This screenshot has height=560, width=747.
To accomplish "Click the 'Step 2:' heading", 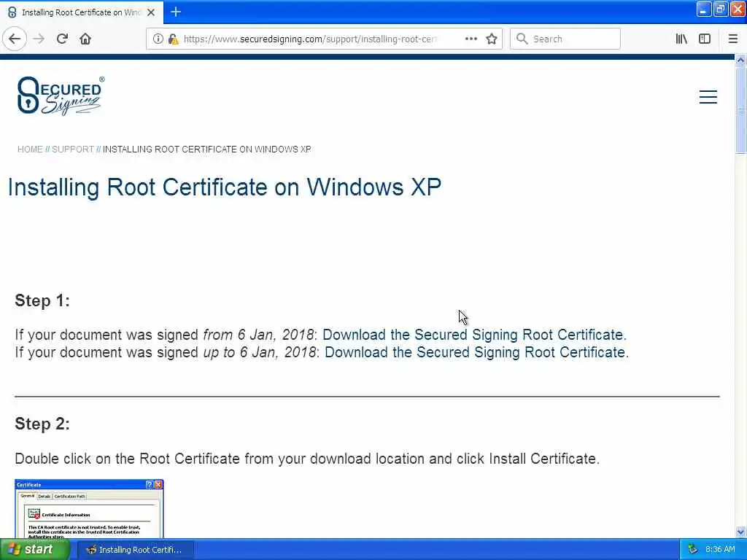I will [42, 424].
